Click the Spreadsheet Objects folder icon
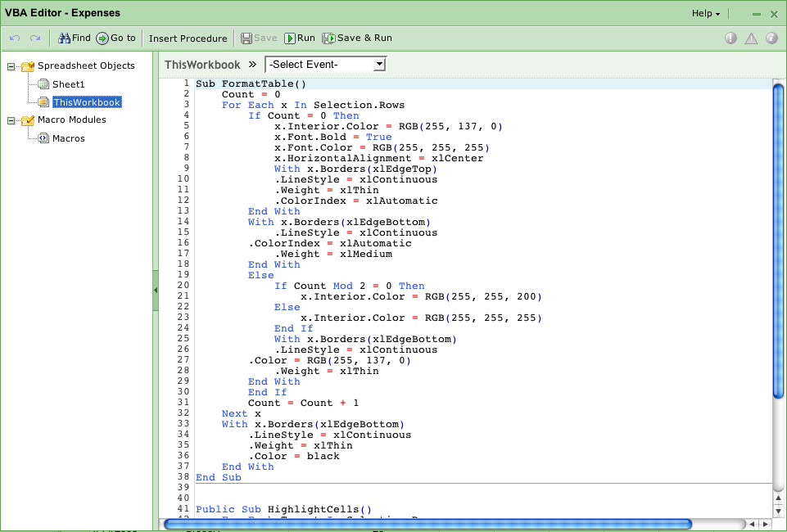Screen dimensions: 787x532 (x=28, y=65)
